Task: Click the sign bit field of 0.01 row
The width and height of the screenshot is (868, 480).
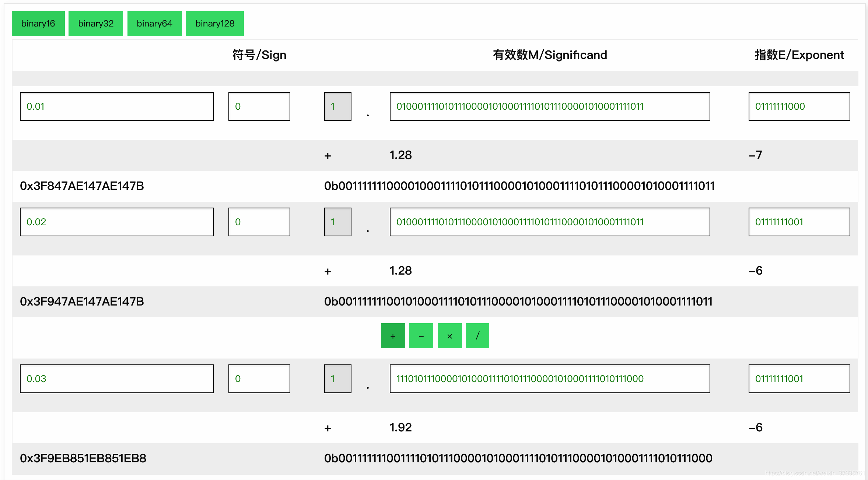Action: (x=259, y=106)
